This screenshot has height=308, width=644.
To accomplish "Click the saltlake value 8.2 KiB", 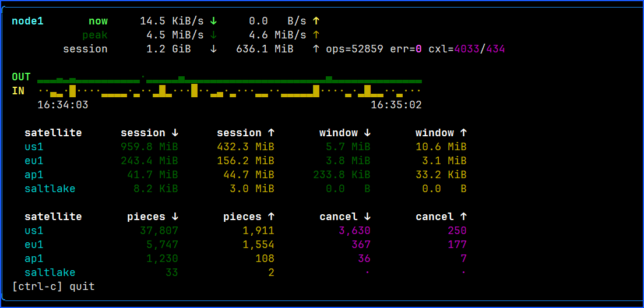I will (x=156, y=189).
